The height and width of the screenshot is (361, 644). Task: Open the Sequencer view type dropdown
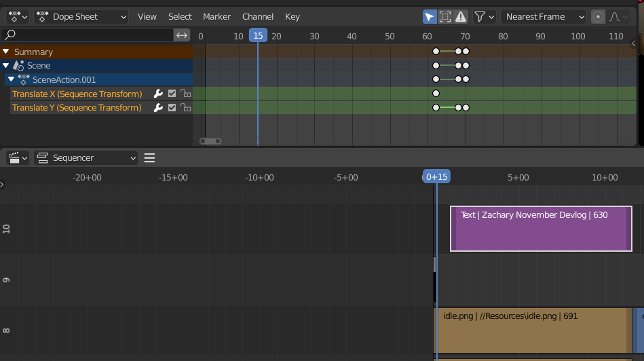point(86,157)
